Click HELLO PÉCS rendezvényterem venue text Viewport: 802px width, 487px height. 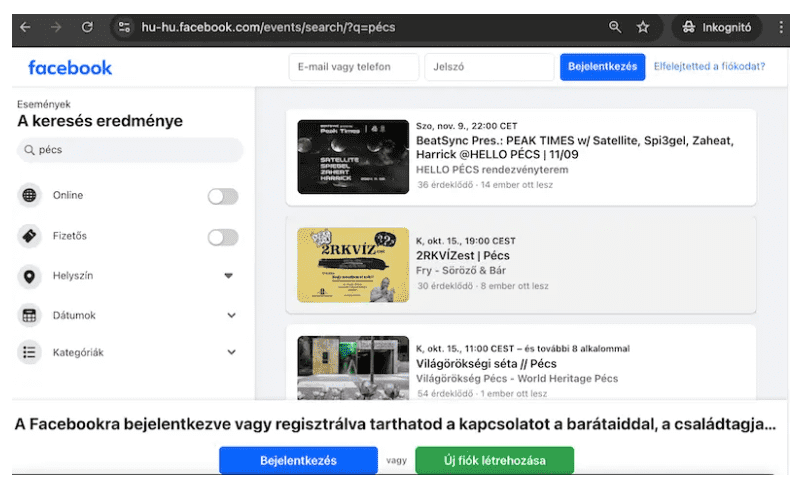pos(492,169)
